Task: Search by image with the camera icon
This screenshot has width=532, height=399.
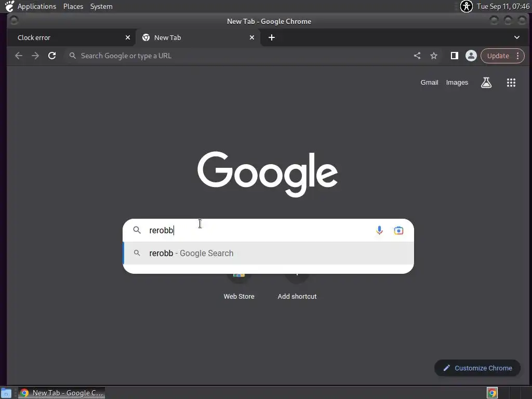Action: [398, 230]
